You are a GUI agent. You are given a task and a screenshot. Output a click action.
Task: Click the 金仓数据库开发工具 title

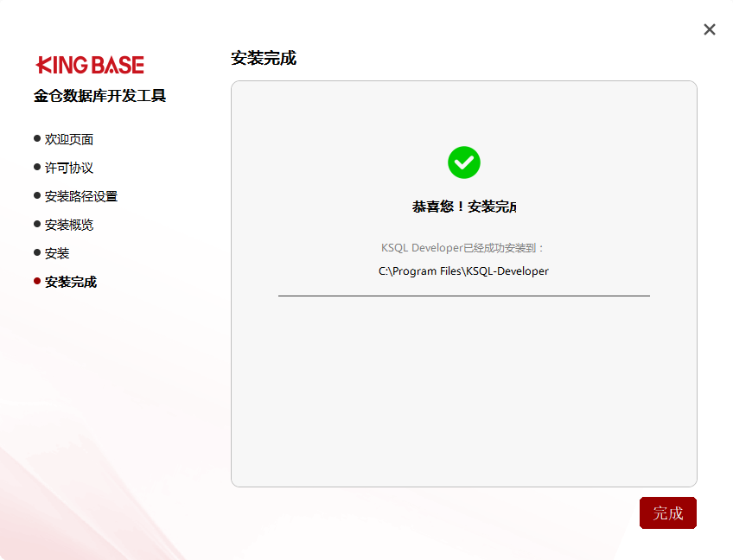click(x=100, y=96)
